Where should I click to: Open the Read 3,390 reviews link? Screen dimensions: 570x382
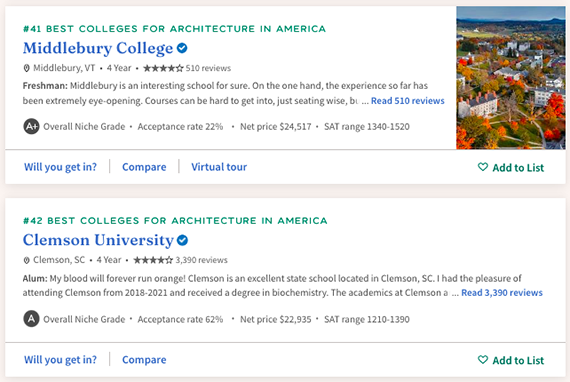502,293
